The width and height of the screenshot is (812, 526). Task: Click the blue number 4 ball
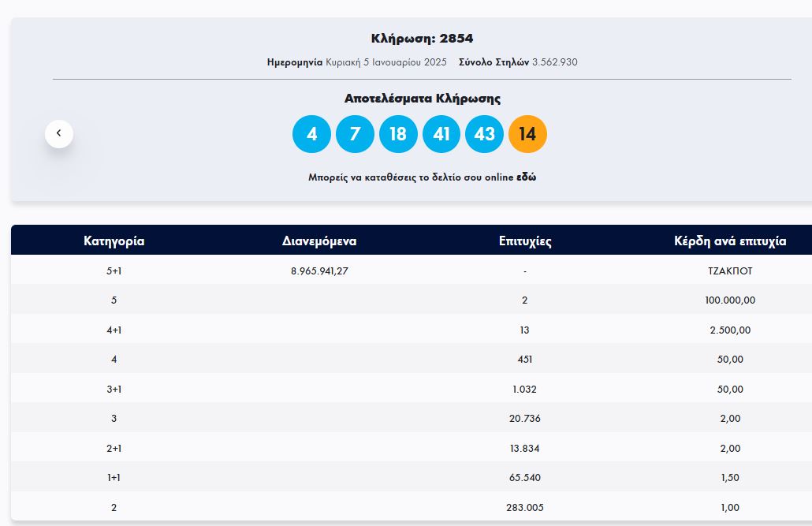pyautogui.click(x=311, y=134)
